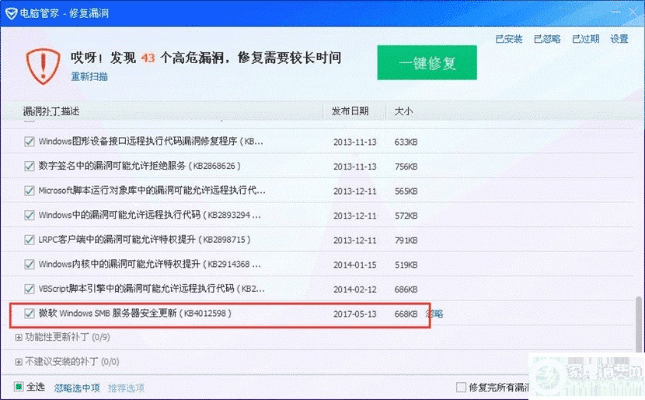
Task: Expand the 不建议安装的补丁 (0/0) group
Action: coord(18,362)
